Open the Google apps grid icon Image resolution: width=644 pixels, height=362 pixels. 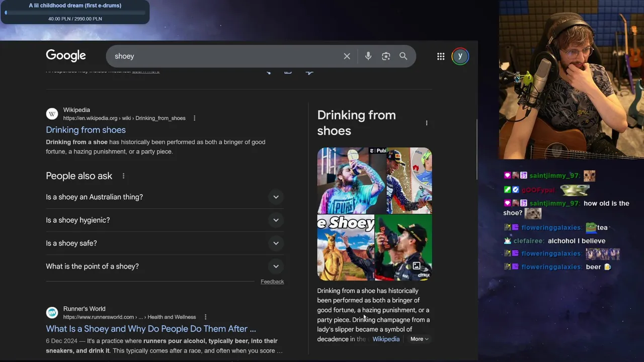441,56
